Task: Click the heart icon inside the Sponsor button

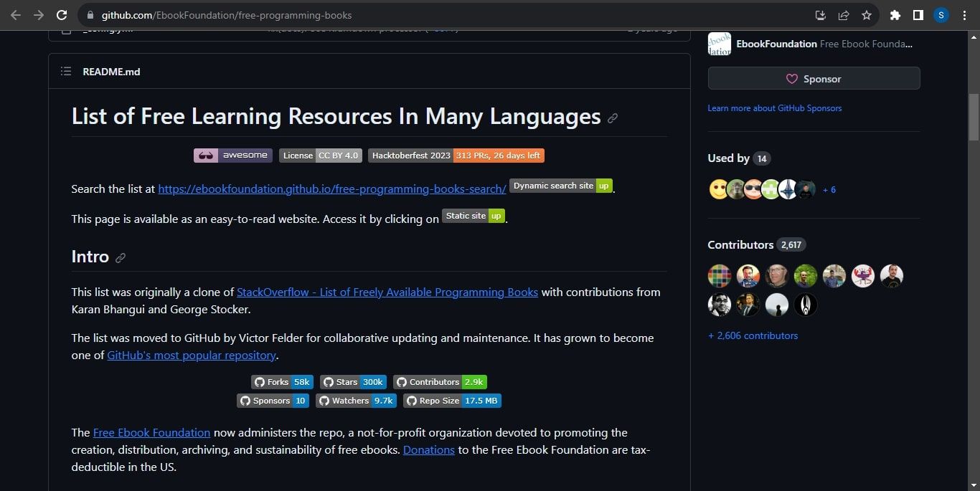Action: (791, 79)
